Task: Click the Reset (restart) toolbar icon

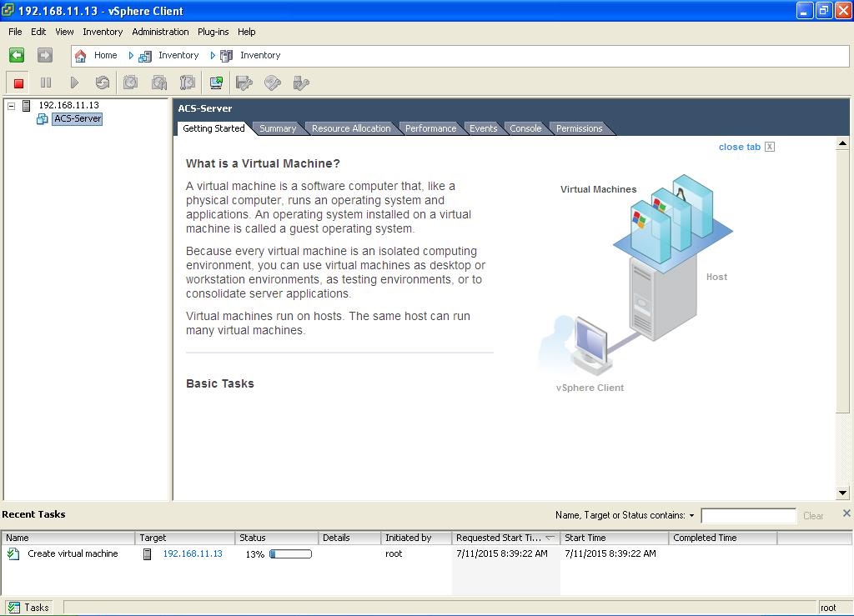Action: coord(103,83)
